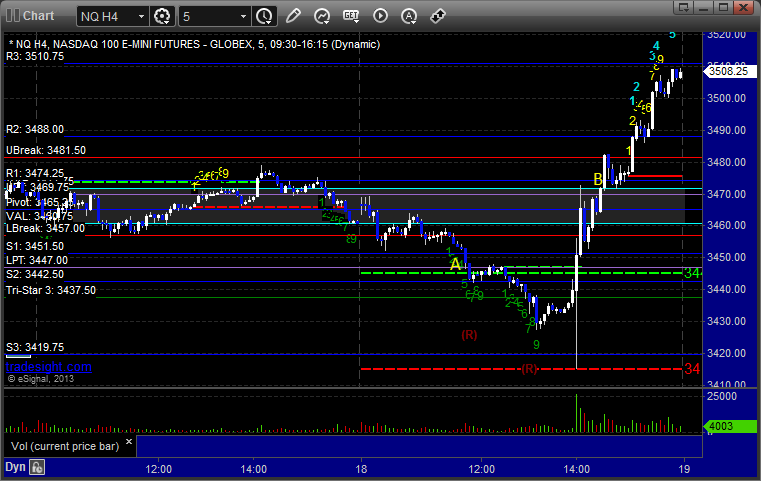Click the symbol link arrows icon
The width and height of the screenshot is (761, 481).
[x=438, y=16]
